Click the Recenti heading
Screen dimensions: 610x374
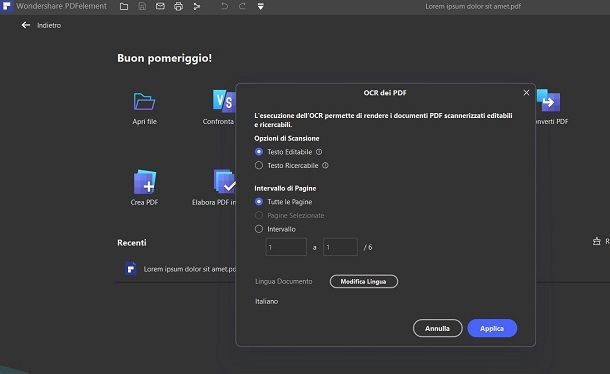tap(132, 243)
